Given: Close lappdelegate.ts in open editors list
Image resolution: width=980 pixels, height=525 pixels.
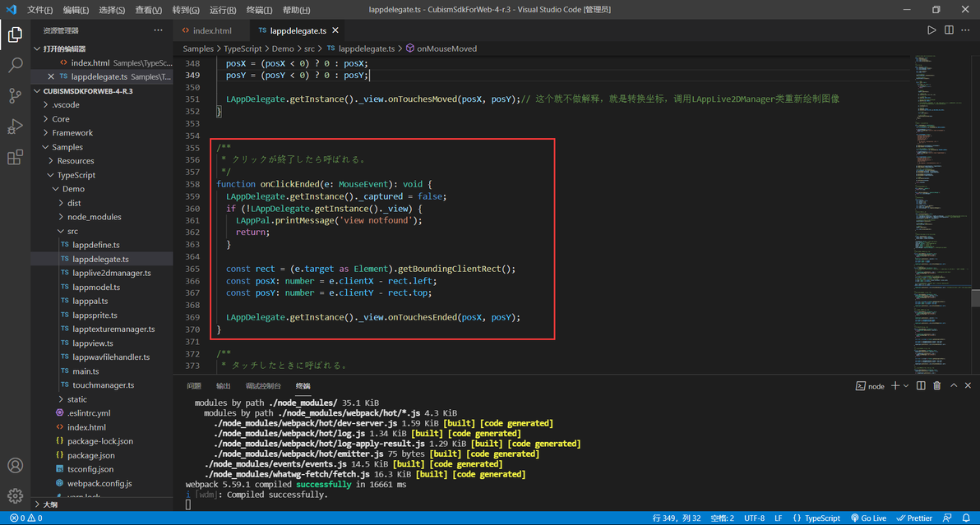Looking at the screenshot, I should 51,76.
